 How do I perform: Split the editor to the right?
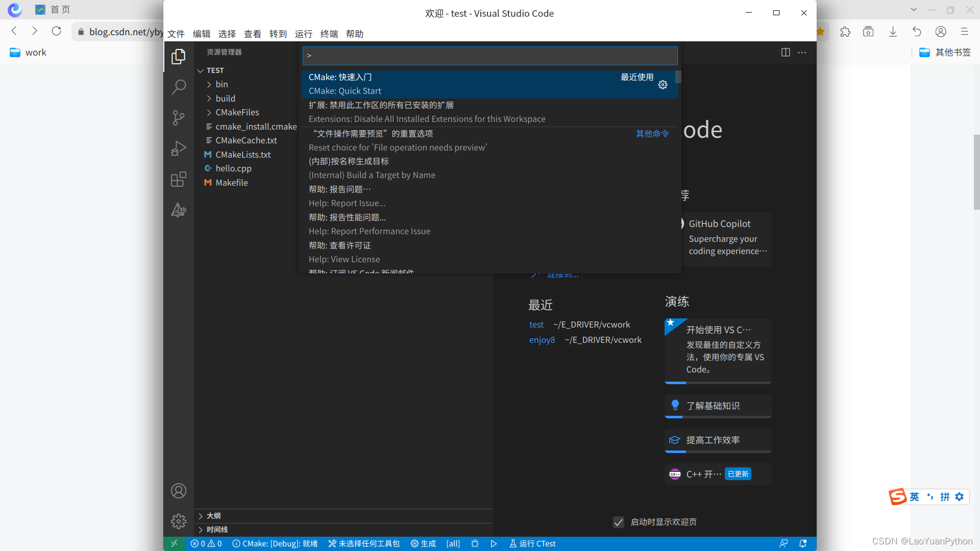[786, 53]
